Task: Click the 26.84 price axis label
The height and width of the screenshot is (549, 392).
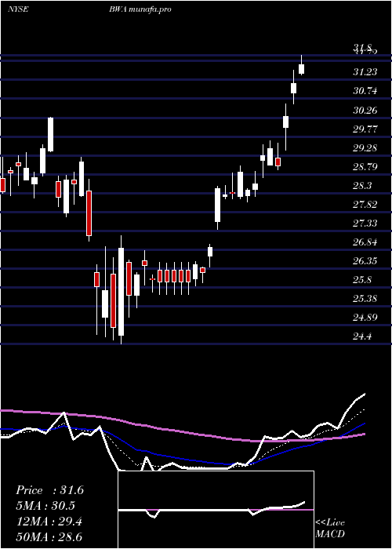Action: [x=365, y=242]
